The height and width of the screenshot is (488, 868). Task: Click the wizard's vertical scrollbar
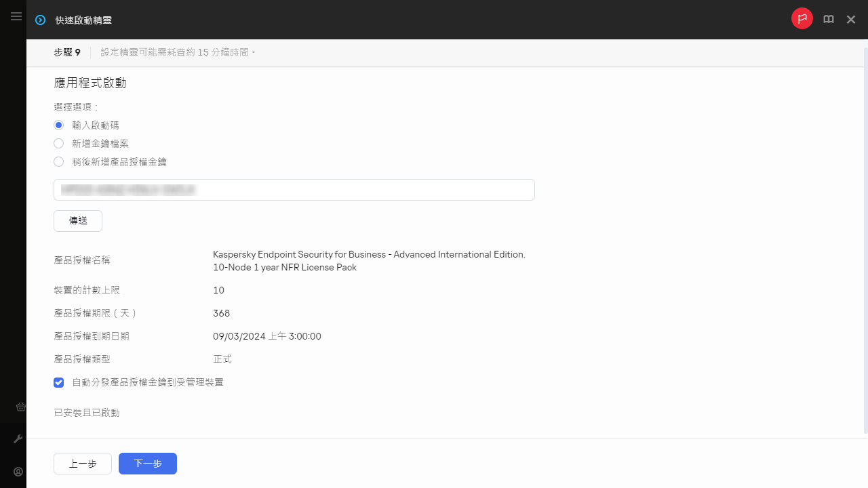tap(865, 241)
